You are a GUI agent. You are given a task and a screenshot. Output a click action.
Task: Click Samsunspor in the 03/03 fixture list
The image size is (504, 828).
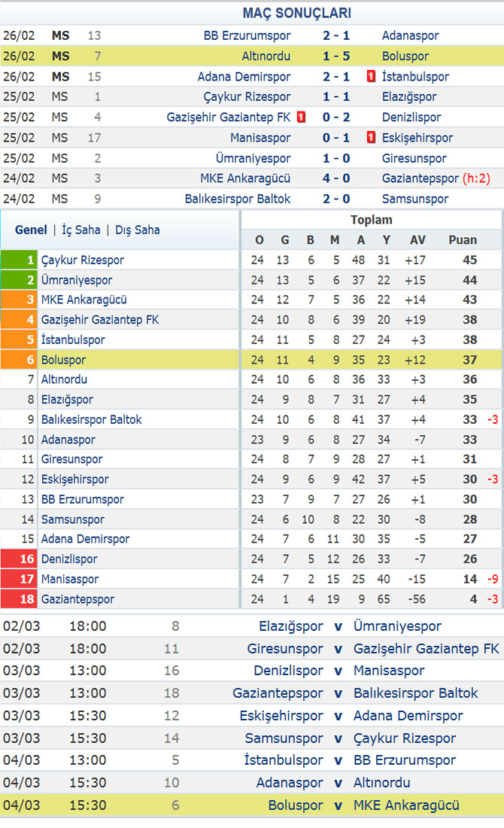[x=284, y=738]
